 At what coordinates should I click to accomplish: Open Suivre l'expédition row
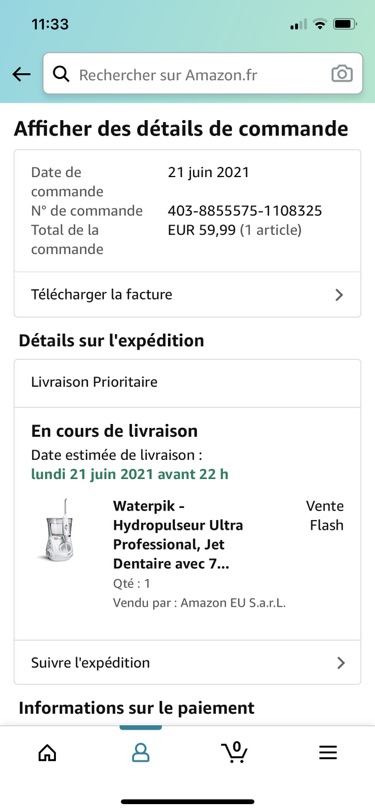187,663
